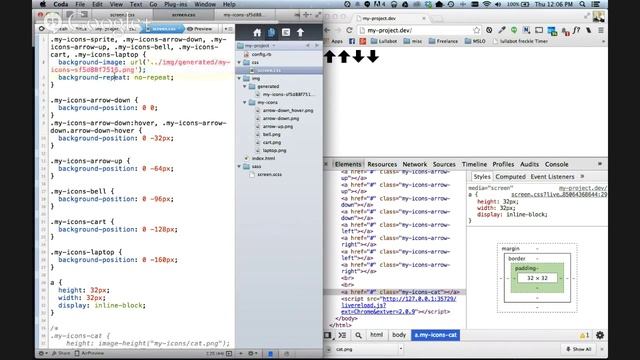Viewport: 640px width, 360px height.
Task: Click the DevTools dock-side icon at bottom left
Action: pos(328,335)
